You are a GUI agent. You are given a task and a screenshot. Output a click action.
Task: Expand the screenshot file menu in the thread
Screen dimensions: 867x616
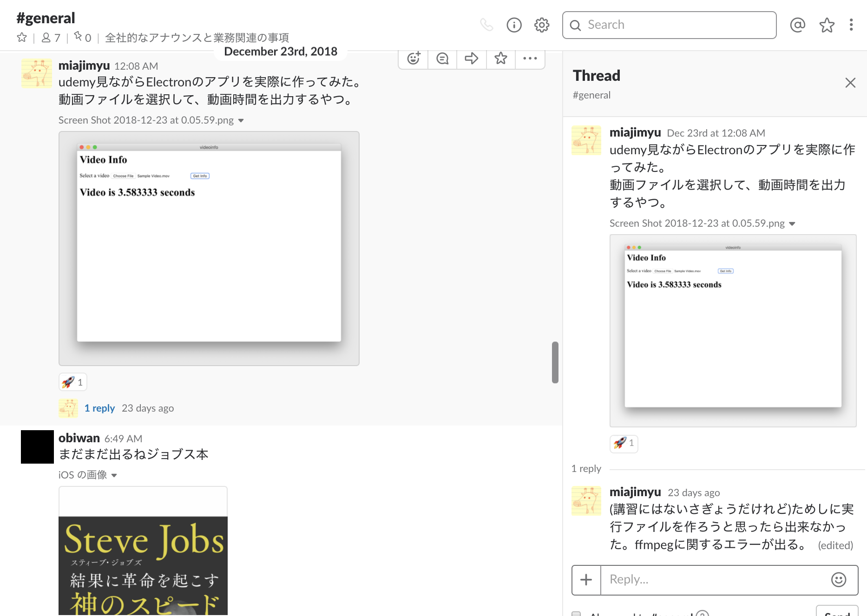[793, 223]
